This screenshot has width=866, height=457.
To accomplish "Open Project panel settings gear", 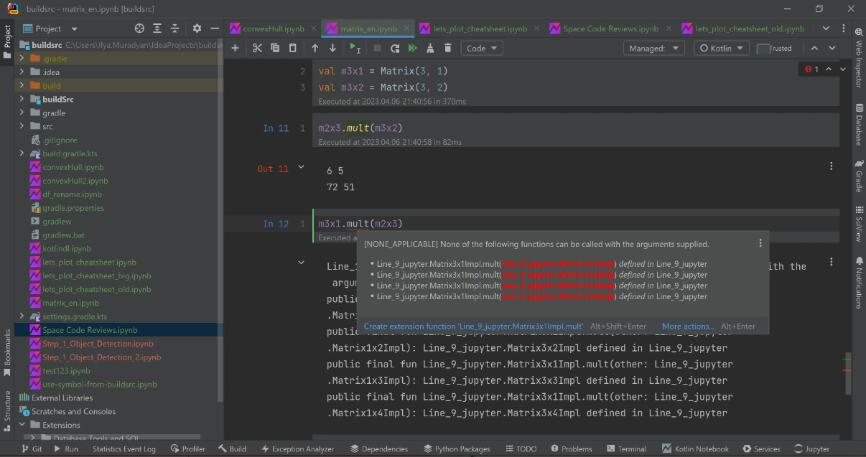I will tap(197, 29).
